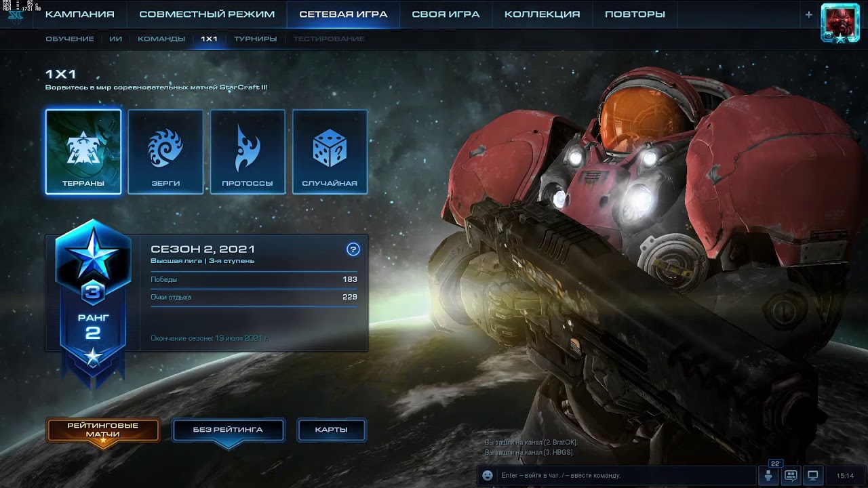The width and height of the screenshot is (868, 488).
Task: Click the Тестирование sub-tab
Action: coord(329,39)
